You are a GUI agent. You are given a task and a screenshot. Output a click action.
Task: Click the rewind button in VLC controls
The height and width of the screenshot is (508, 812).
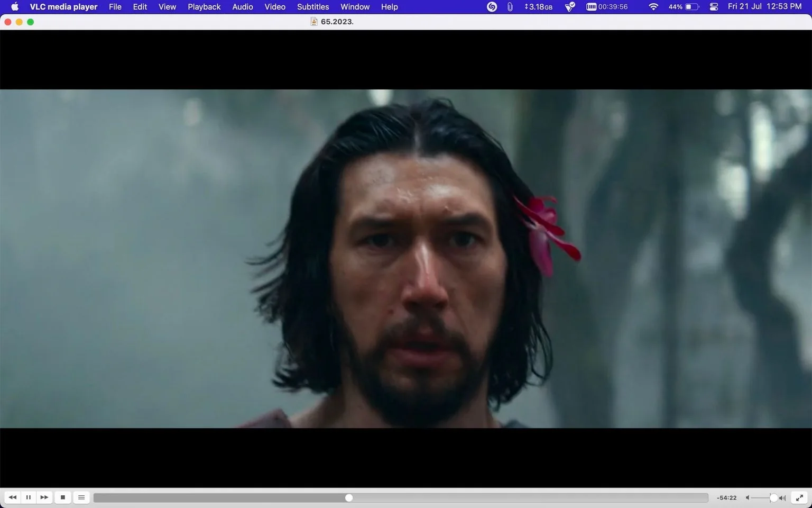click(x=13, y=497)
